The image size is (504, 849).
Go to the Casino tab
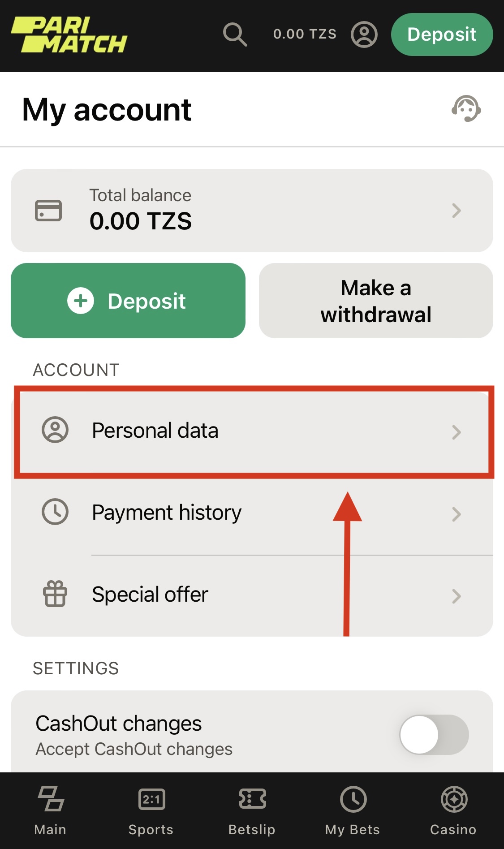pos(453,811)
